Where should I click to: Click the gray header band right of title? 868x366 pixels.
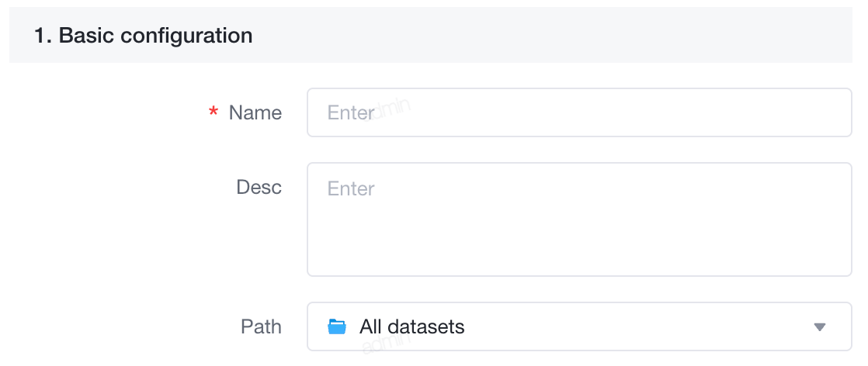(554, 35)
